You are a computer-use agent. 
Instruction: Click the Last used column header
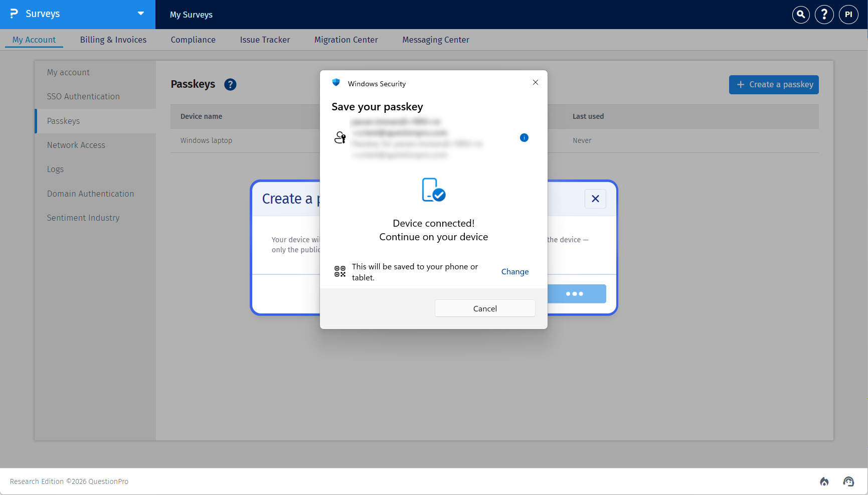click(x=588, y=116)
